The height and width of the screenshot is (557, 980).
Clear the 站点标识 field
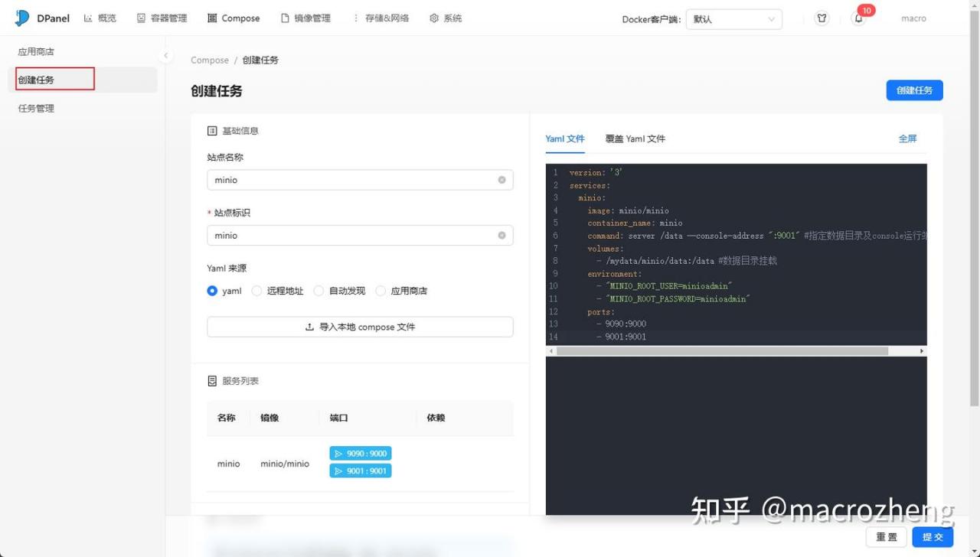[x=501, y=236]
